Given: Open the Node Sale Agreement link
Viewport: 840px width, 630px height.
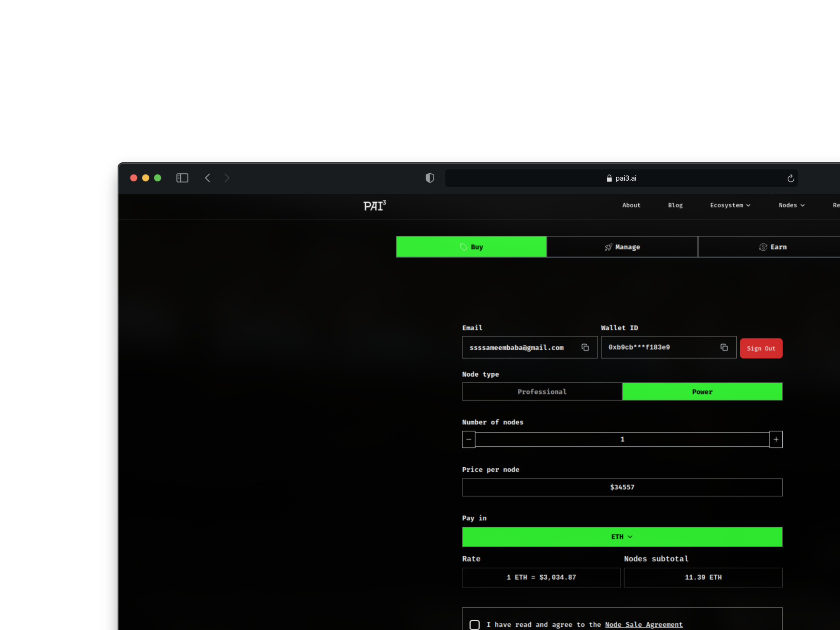Looking at the screenshot, I should click(x=644, y=625).
